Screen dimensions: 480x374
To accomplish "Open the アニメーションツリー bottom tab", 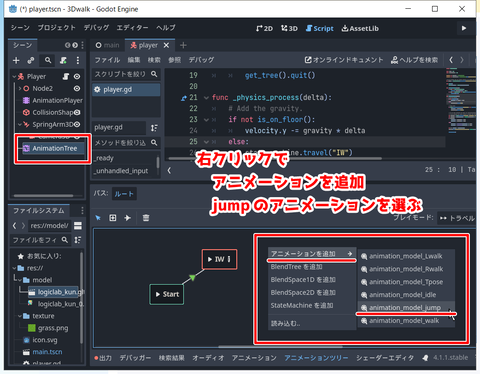I will click(316, 358).
